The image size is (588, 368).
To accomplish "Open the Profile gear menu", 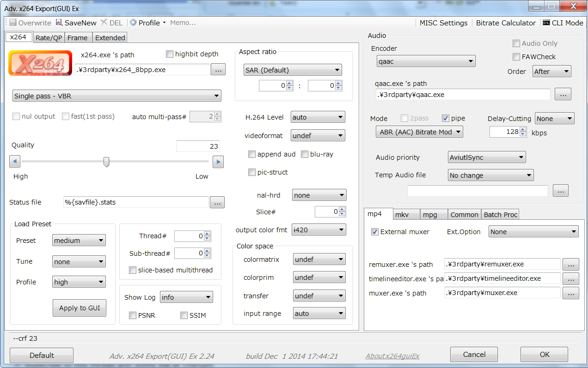I will click(x=147, y=23).
